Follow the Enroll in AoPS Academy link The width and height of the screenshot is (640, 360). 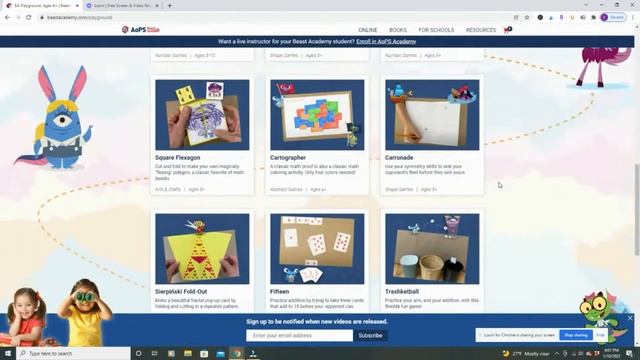[386, 42]
